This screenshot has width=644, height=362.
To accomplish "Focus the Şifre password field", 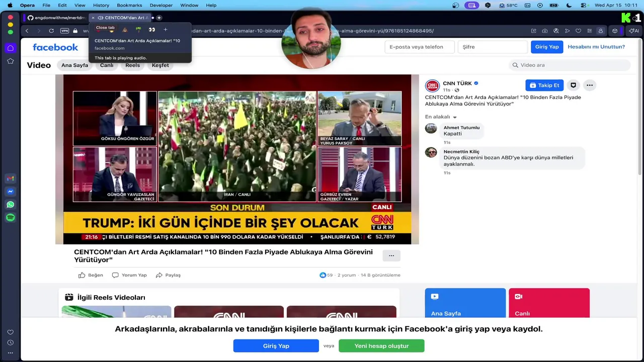I will pyautogui.click(x=493, y=47).
